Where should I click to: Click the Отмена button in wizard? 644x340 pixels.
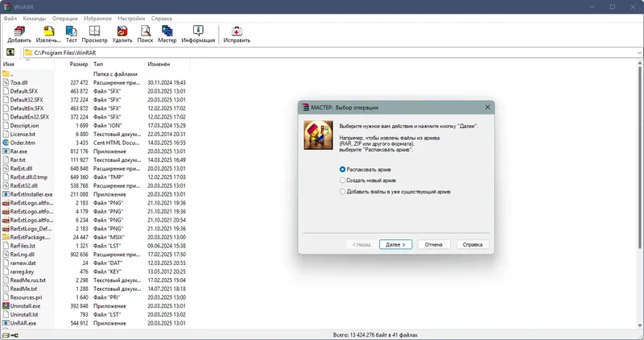[x=434, y=245]
